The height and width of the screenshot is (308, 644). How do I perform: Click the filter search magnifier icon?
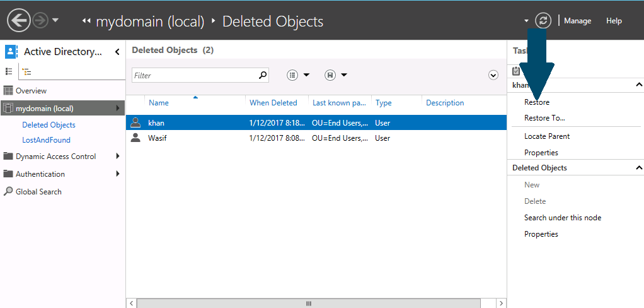(263, 75)
